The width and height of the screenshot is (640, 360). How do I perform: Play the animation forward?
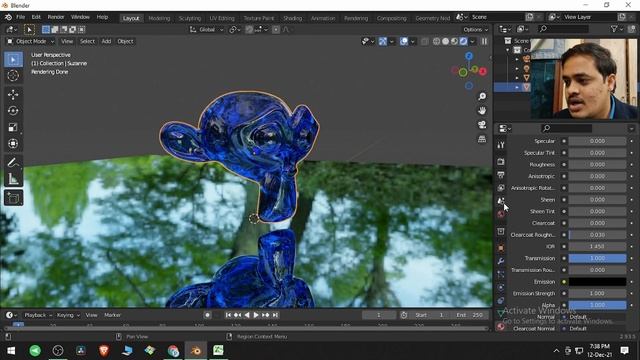tap(256, 315)
